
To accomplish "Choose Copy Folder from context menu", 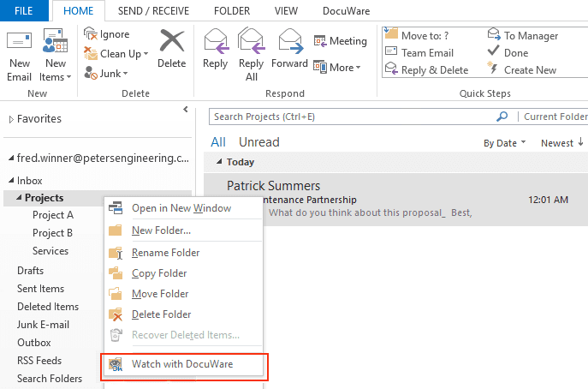I will 183,273.
